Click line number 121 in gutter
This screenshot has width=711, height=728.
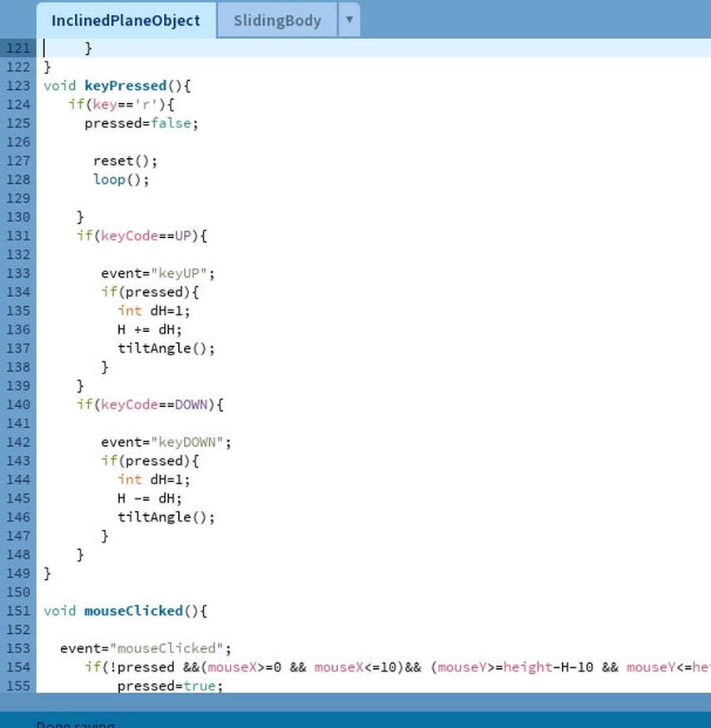point(18,48)
